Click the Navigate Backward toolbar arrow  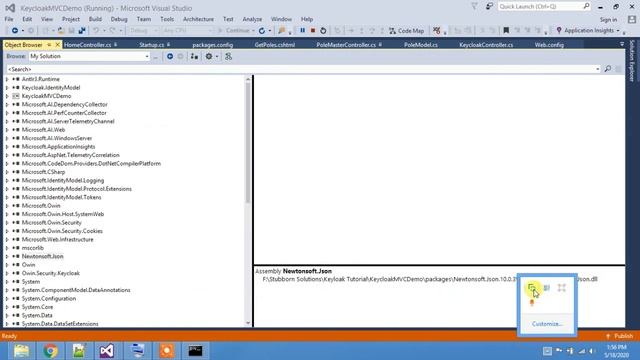[x=15, y=31]
